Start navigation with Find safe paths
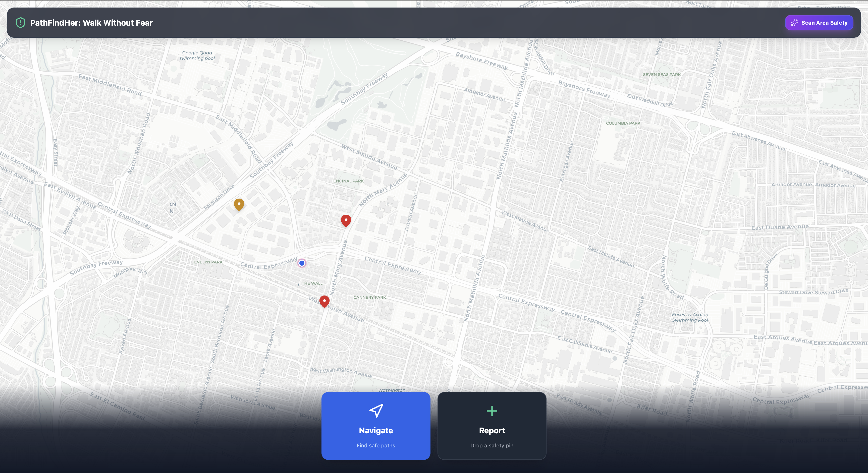The height and width of the screenshot is (473, 868). (376, 445)
